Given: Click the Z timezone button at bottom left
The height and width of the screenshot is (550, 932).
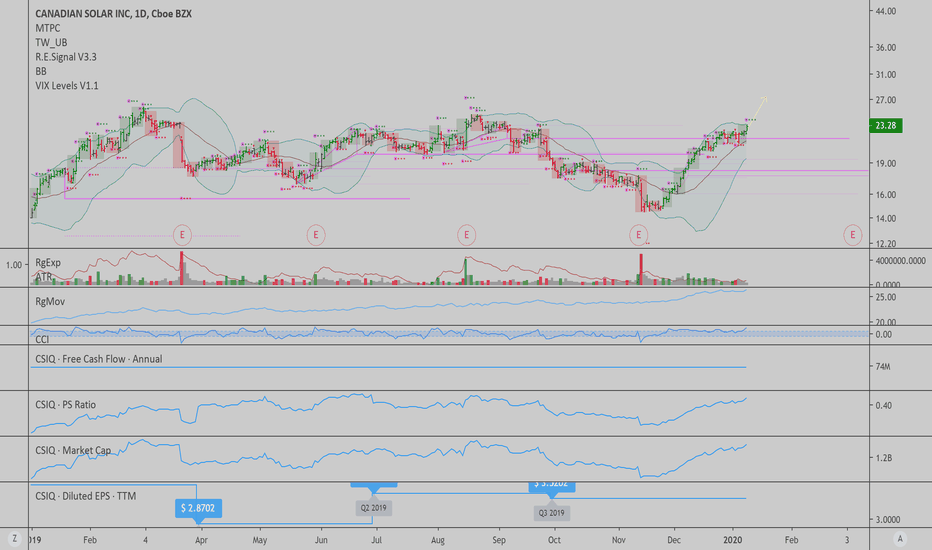Looking at the screenshot, I should coord(14,539).
